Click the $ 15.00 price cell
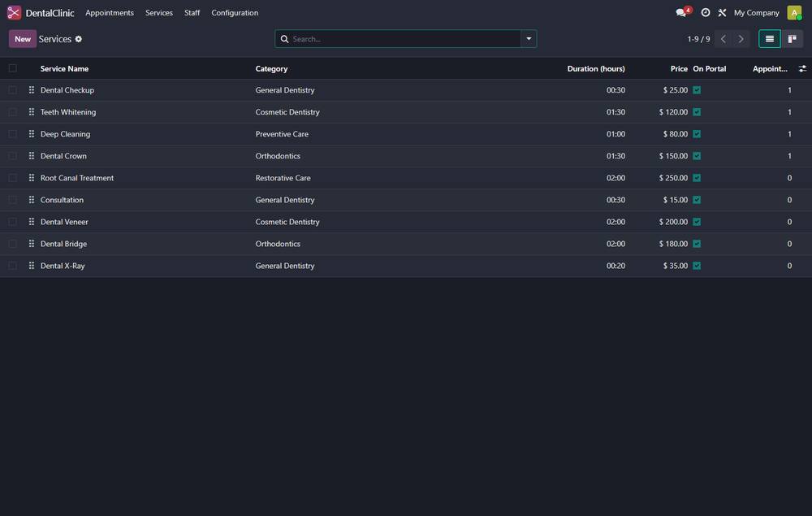 click(676, 199)
